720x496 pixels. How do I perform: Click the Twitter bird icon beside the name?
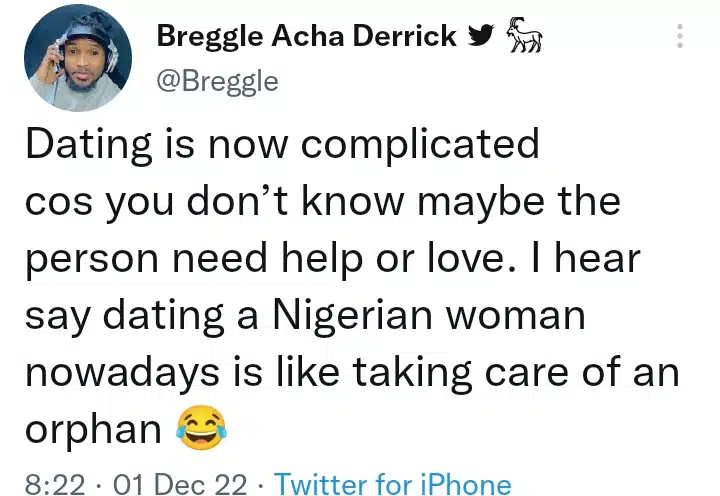pyautogui.click(x=482, y=36)
